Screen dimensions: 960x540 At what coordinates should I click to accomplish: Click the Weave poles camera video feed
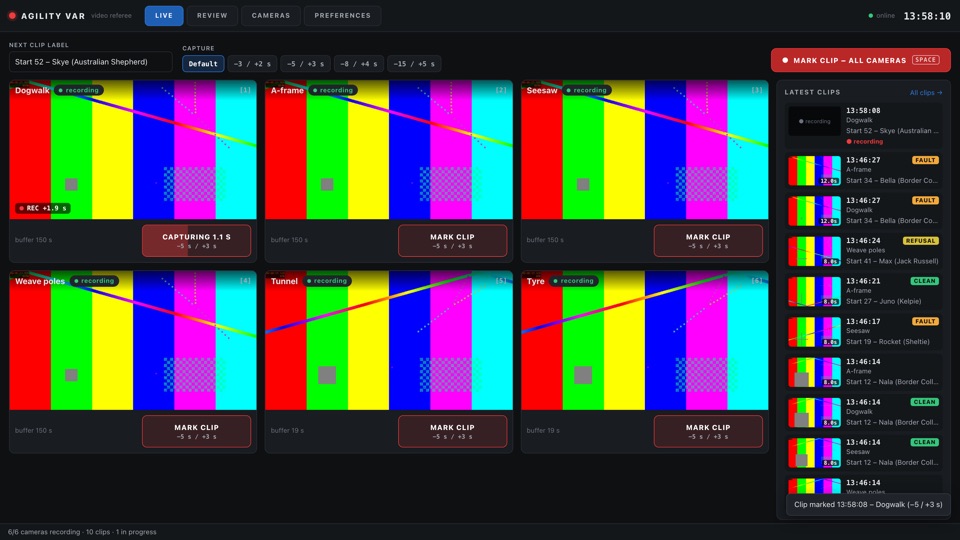coord(133,340)
